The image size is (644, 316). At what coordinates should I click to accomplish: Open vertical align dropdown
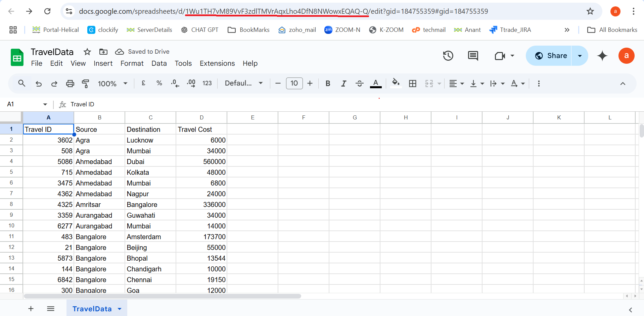pyautogui.click(x=477, y=83)
